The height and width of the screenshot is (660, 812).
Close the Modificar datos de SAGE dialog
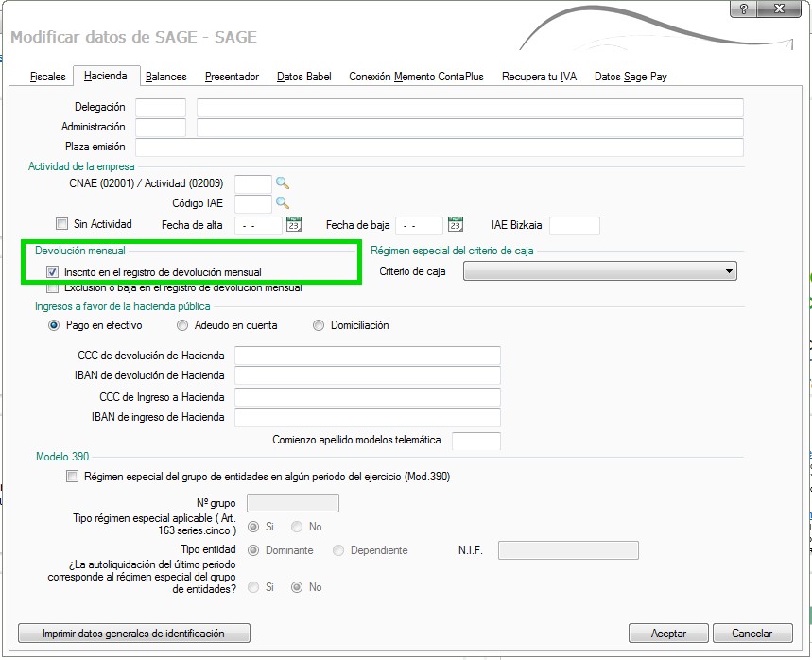(x=779, y=9)
